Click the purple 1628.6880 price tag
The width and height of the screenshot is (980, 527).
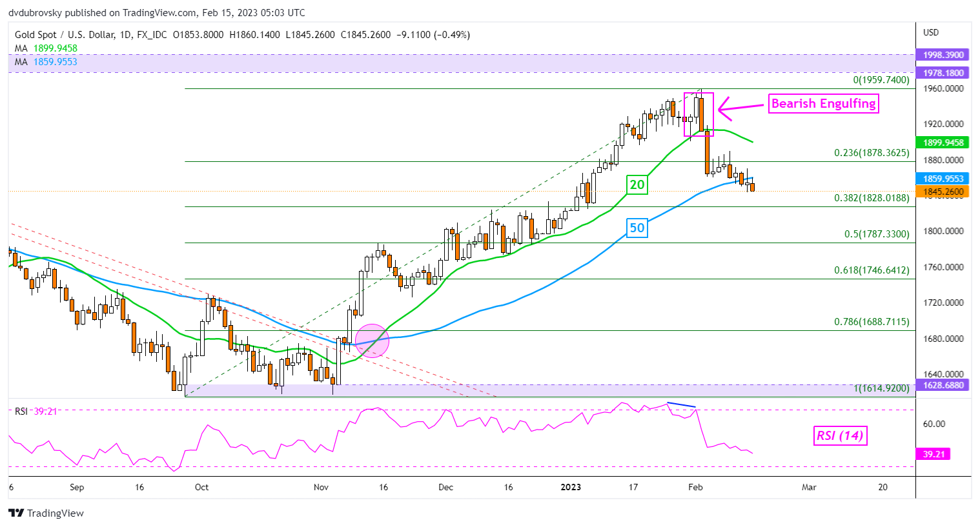pyautogui.click(x=943, y=385)
